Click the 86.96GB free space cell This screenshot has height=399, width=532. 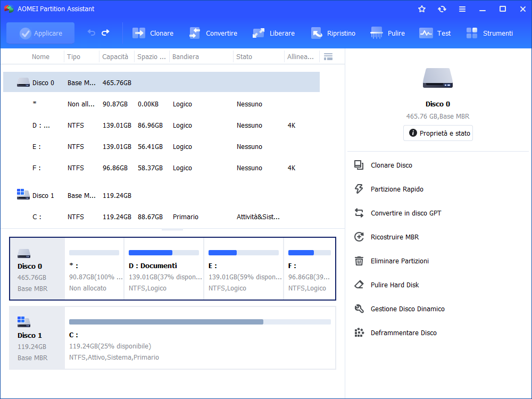click(151, 125)
